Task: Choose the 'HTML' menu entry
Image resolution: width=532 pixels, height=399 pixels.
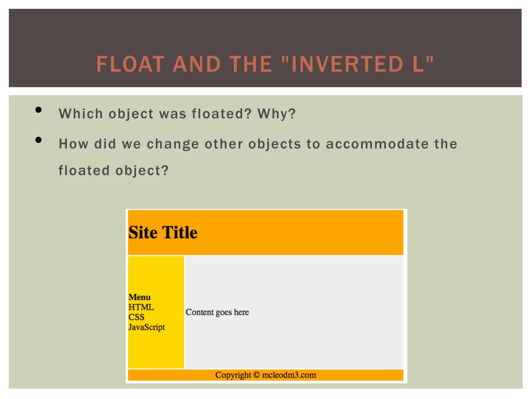Action: [141, 307]
